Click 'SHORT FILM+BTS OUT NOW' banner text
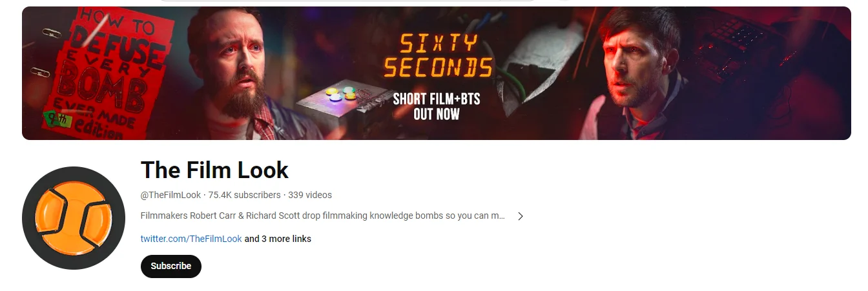This screenshot has height=291, width=868. coord(437,106)
